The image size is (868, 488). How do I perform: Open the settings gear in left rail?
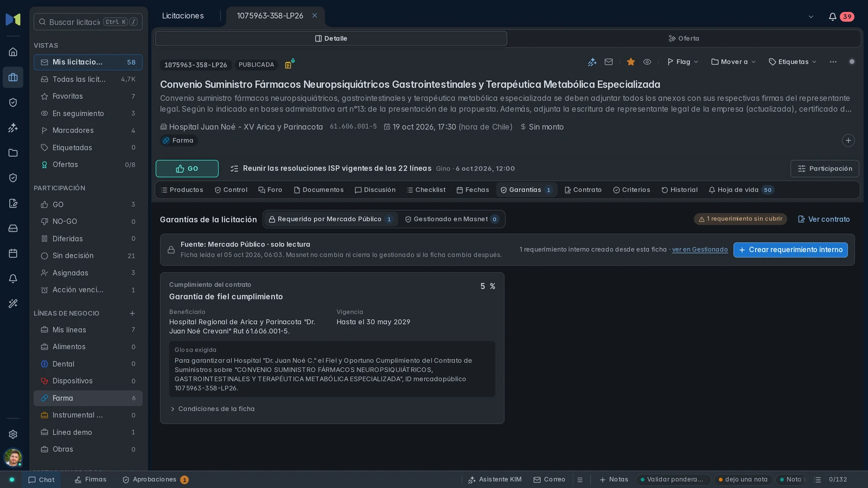point(13,434)
